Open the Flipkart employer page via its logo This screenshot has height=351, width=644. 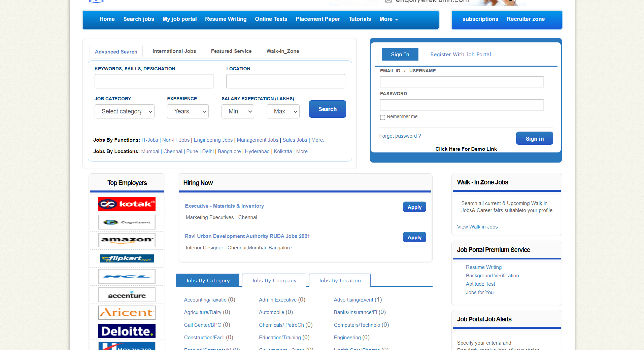[127, 258]
